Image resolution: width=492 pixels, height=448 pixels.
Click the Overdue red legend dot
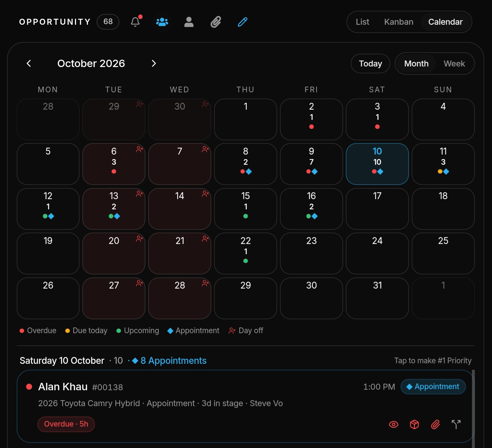coord(22,331)
